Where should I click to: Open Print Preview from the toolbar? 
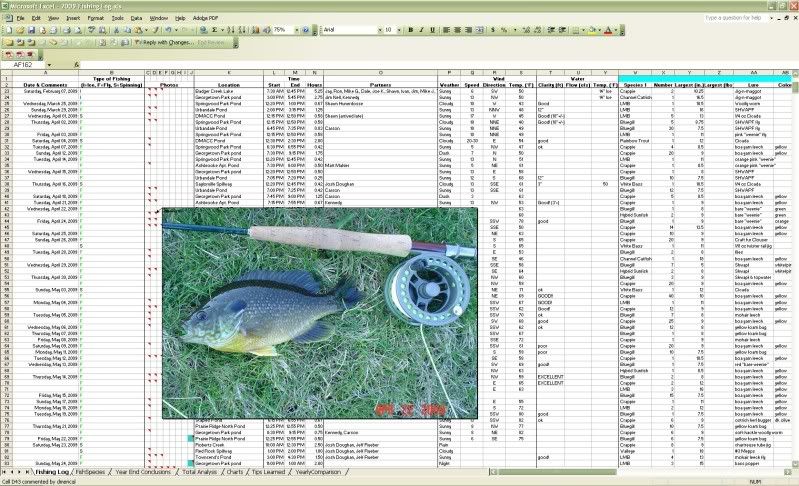(77, 30)
